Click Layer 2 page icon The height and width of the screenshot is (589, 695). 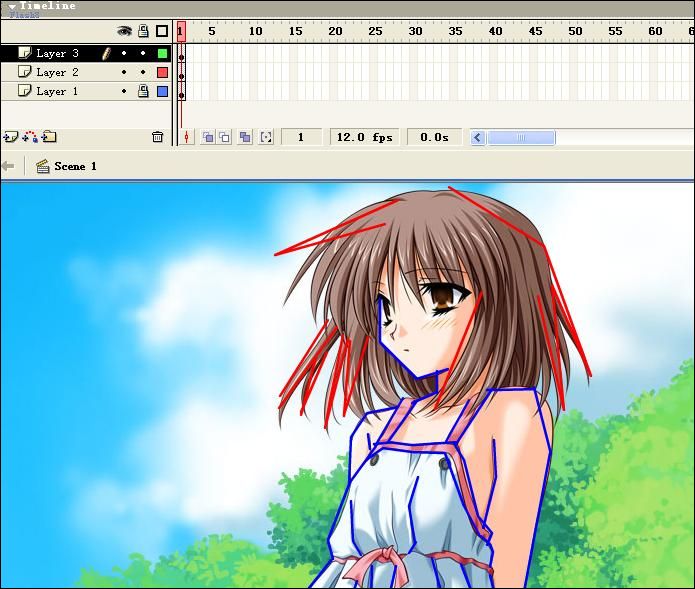coord(25,72)
